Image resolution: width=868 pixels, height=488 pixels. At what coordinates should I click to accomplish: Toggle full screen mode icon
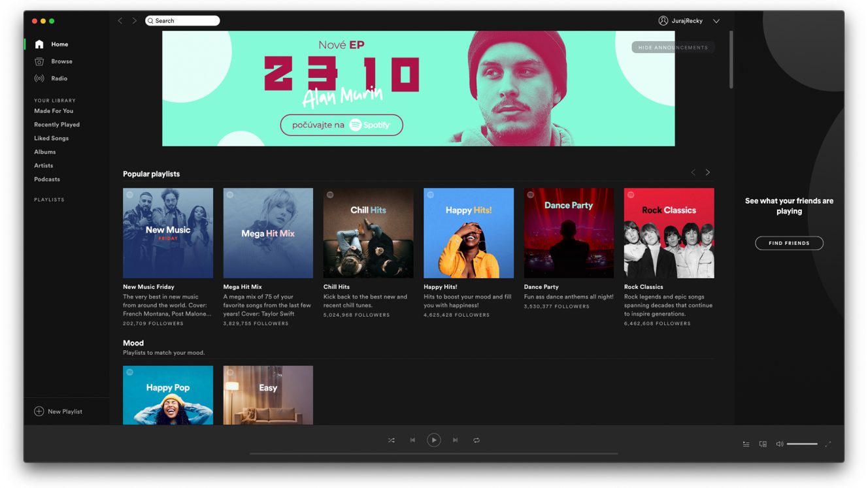(x=827, y=444)
